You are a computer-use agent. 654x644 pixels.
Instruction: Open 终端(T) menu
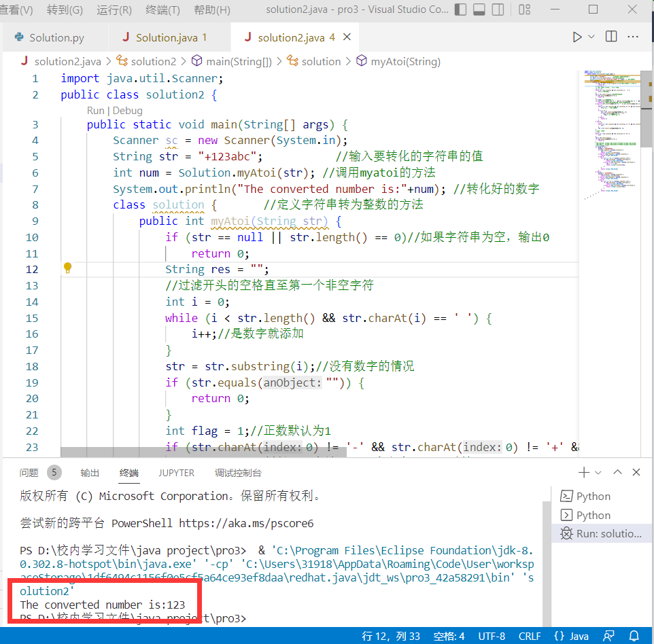coord(162,10)
